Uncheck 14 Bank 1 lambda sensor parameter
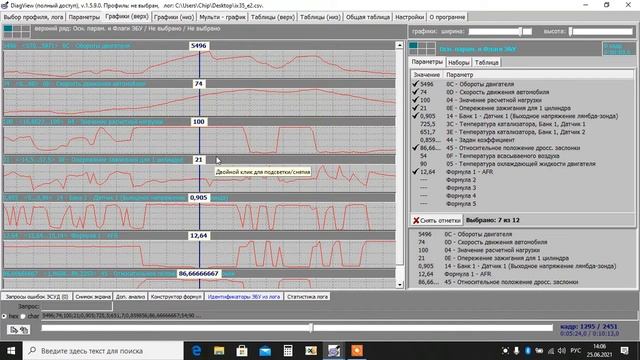Image resolution: width=640 pixels, height=360 pixels. click(x=416, y=116)
